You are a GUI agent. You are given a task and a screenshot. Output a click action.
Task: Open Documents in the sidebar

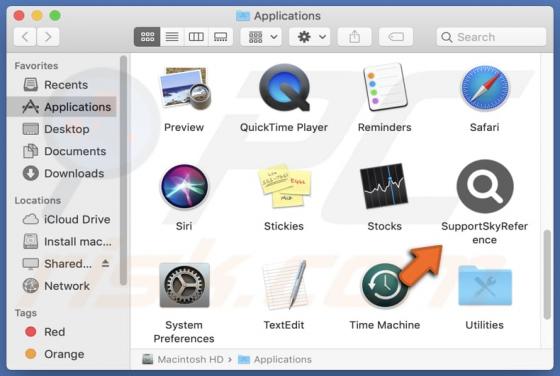pyautogui.click(x=61, y=151)
